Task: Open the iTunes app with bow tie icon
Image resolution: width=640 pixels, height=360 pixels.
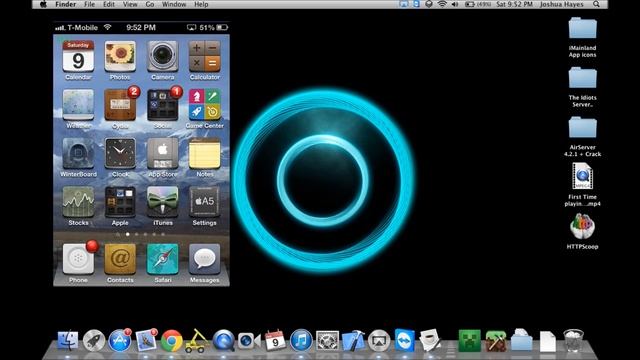Action: pos(162,203)
